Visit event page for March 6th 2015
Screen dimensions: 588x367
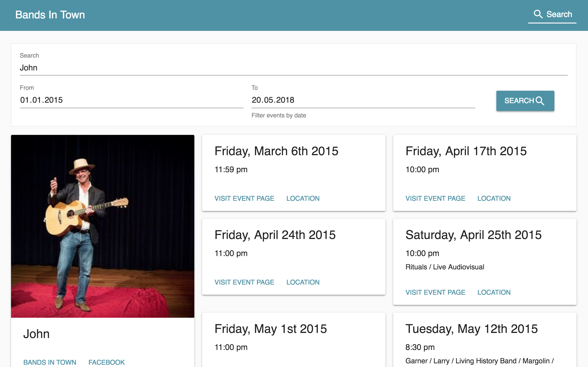[x=244, y=198]
